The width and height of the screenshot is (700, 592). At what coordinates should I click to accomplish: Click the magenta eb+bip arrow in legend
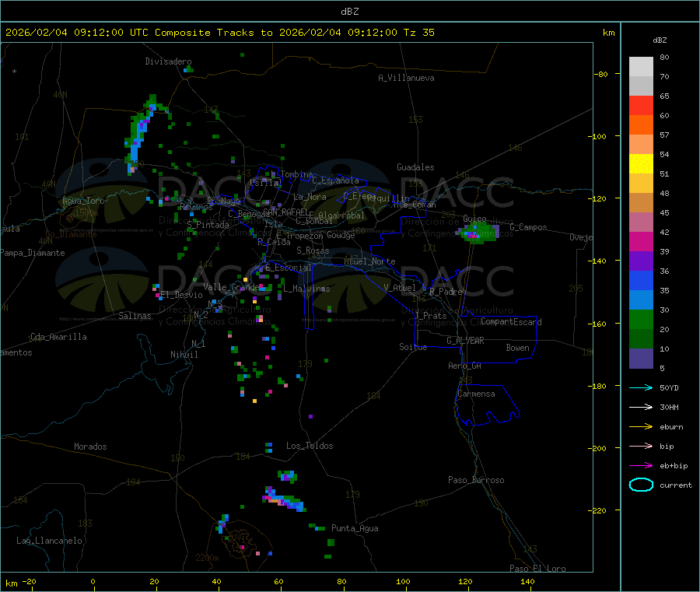pyautogui.click(x=641, y=465)
